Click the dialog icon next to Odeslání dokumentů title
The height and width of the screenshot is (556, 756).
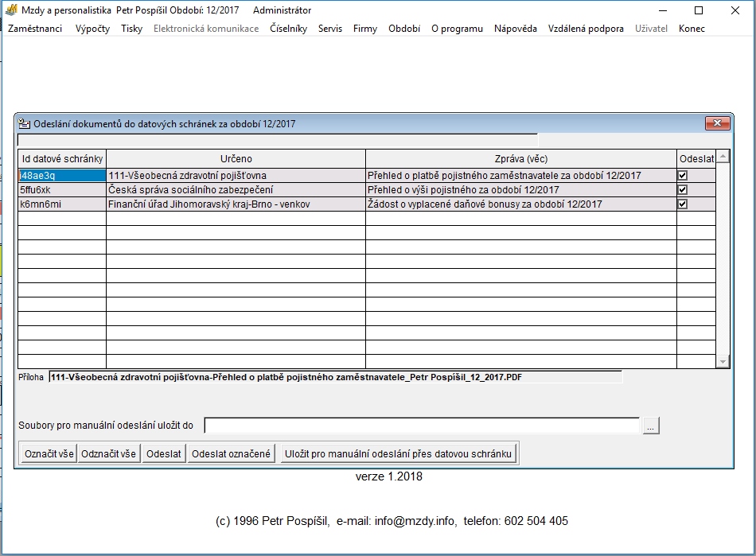tap(24, 124)
